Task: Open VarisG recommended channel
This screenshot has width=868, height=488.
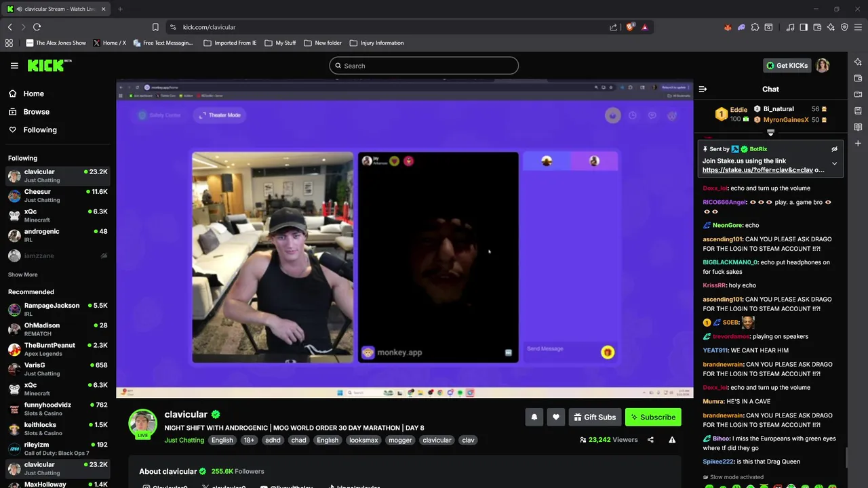Action: (58, 369)
